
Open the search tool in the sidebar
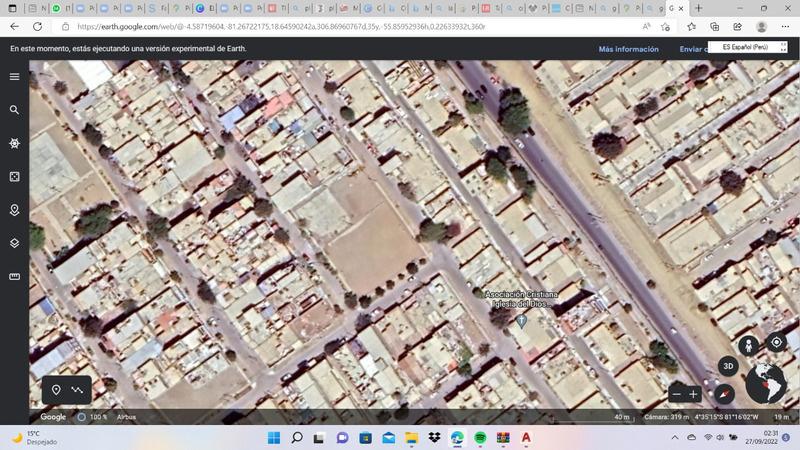14,110
